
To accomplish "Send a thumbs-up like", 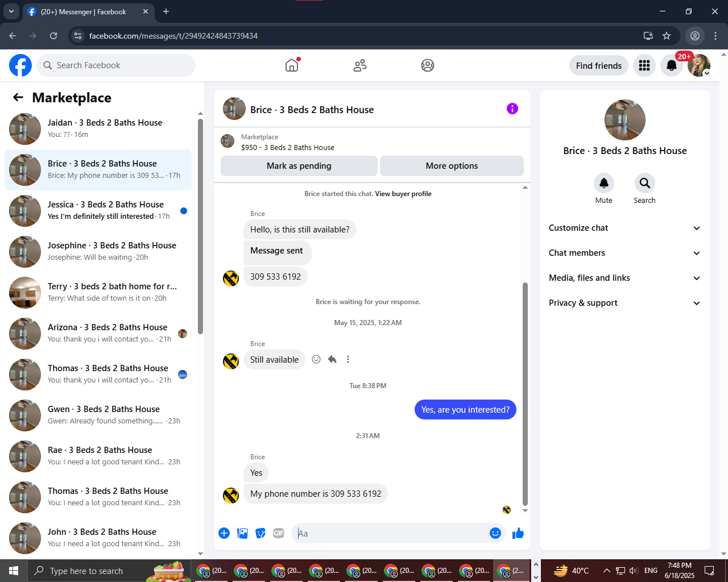I will tap(518, 533).
